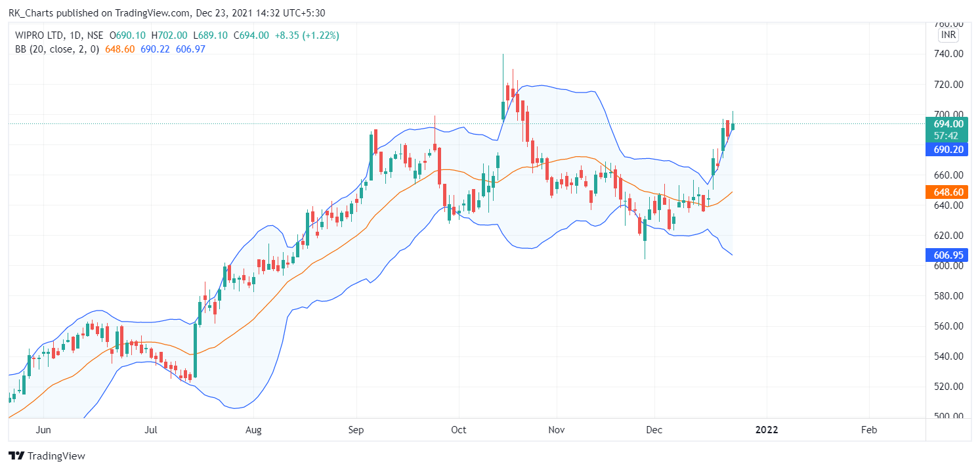Click the L689.10 low value
Viewport: 980px width, 470px height.
[x=210, y=35]
